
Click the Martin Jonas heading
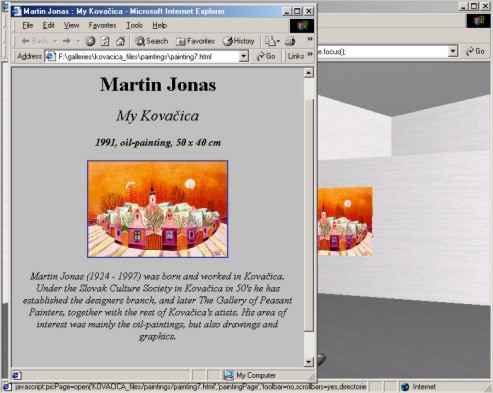coord(158,84)
